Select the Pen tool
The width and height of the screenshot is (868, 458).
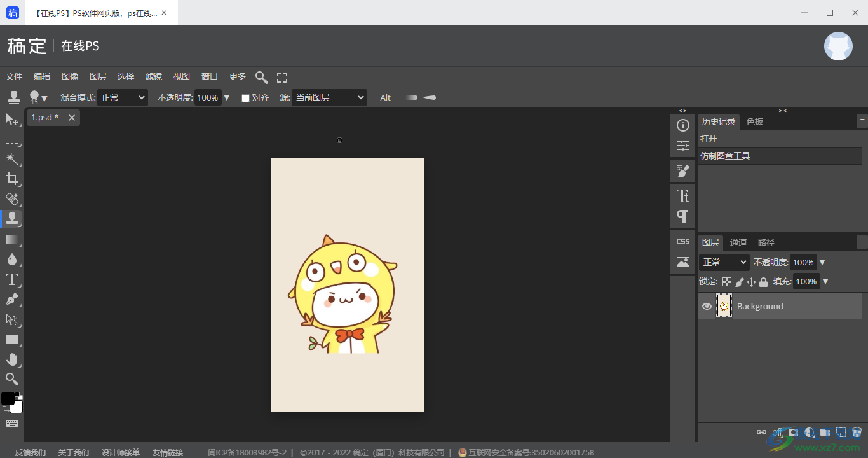pos(12,299)
